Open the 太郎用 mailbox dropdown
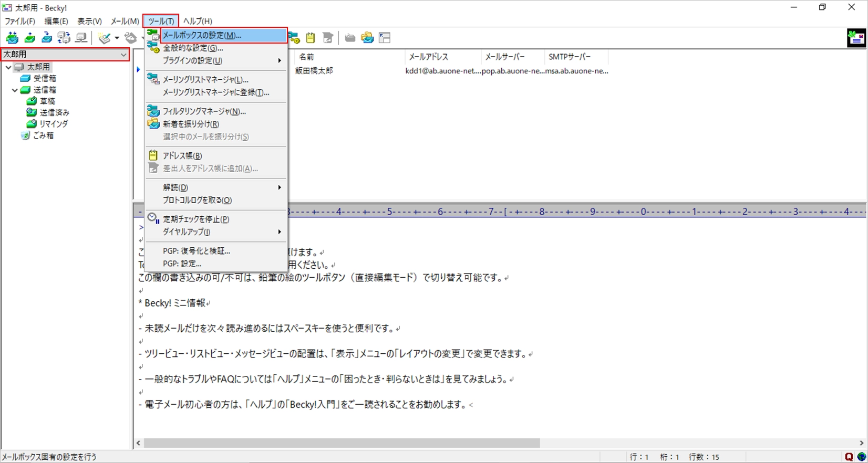Screen dimensions: 868x463 click(x=123, y=55)
